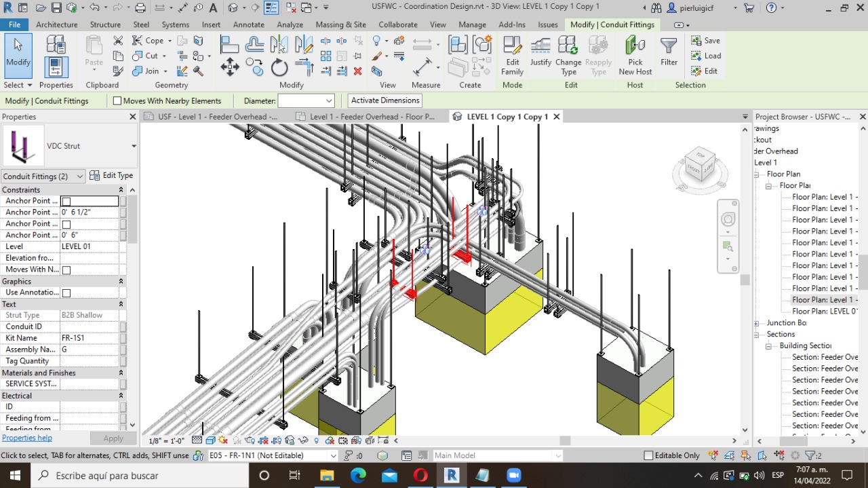Click the Kit Name field FR-1S1
This screenshot has height=488, width=868.
click(89, 338)
